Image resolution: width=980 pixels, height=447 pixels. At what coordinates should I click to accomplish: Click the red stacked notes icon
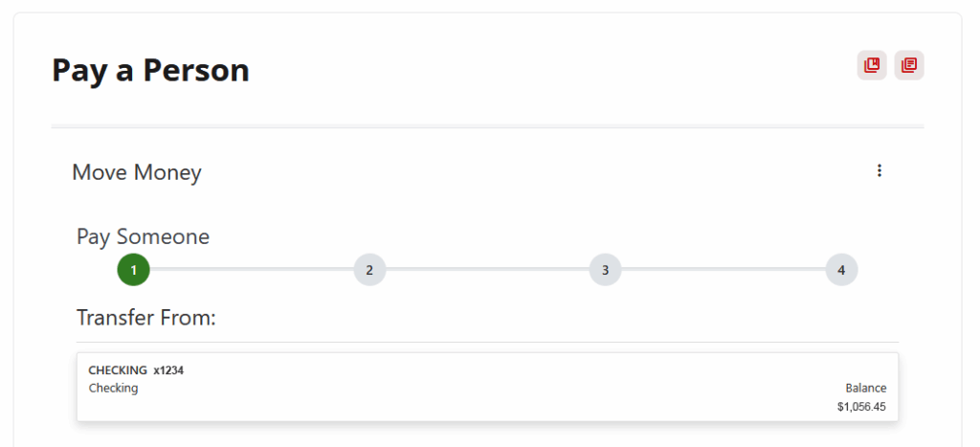click(908, 65)
